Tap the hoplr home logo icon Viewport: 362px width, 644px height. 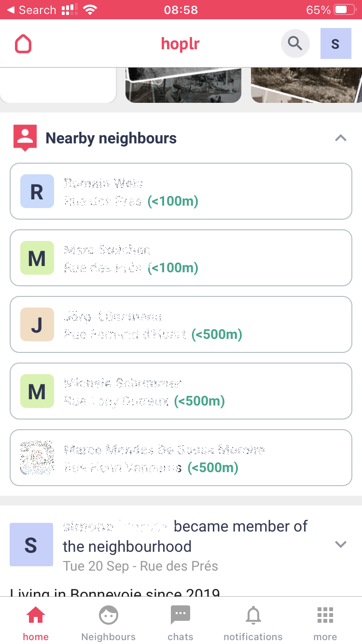23,44
